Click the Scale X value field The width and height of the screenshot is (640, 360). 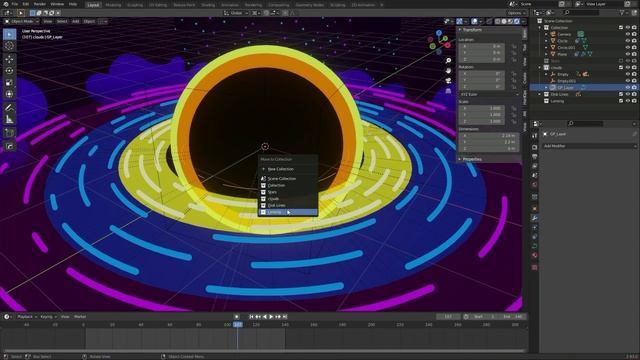click(482, 108)
